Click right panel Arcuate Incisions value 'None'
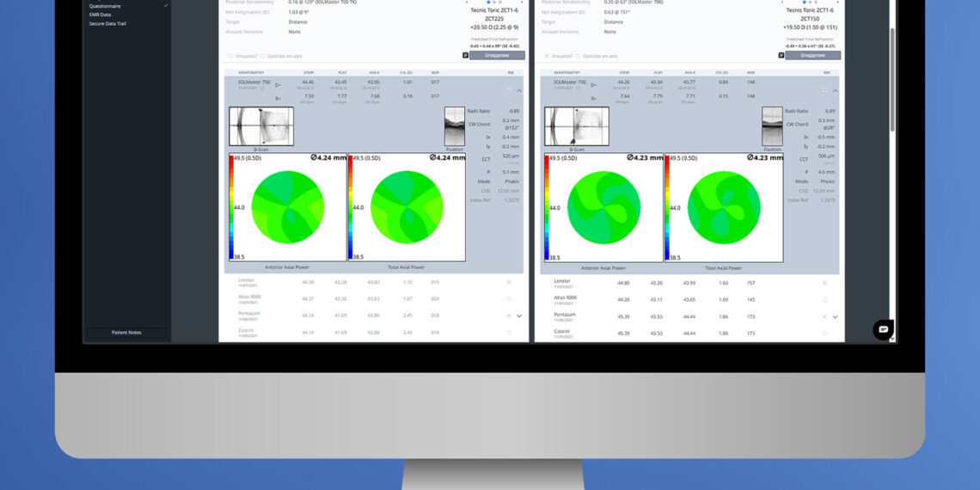The height and width of the screenshot is (490, 980). tap(610, 31)
